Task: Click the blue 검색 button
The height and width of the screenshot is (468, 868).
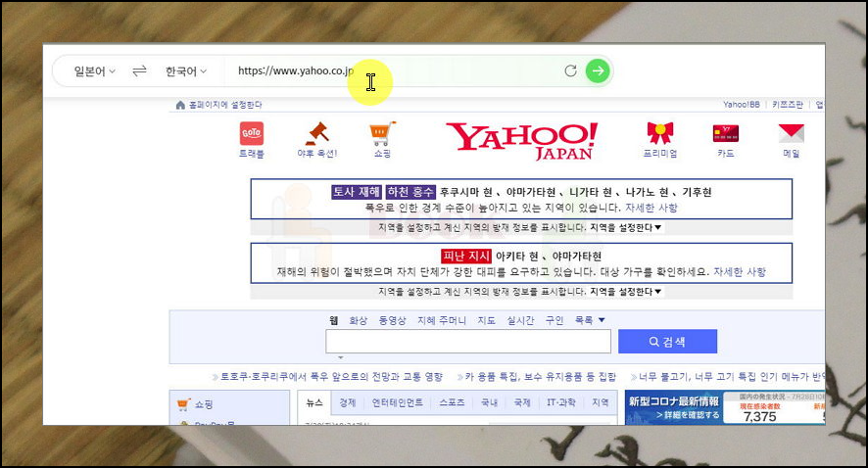Action: 667,342
